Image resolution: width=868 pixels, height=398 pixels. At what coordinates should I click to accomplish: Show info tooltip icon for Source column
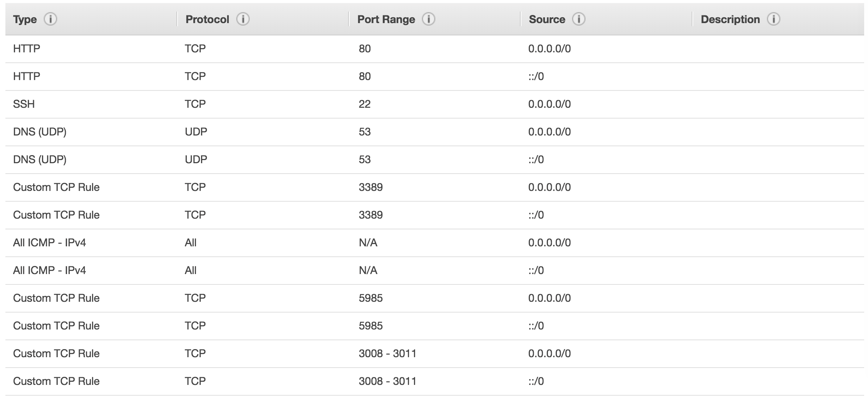click(578, 19)
